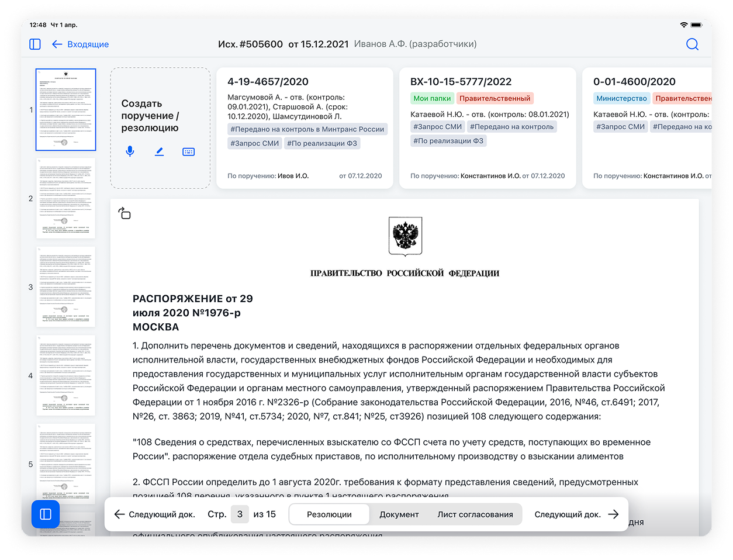Click the page number field showing 3
The width and height of the screenshot is (733, 560).
(240, 514)
